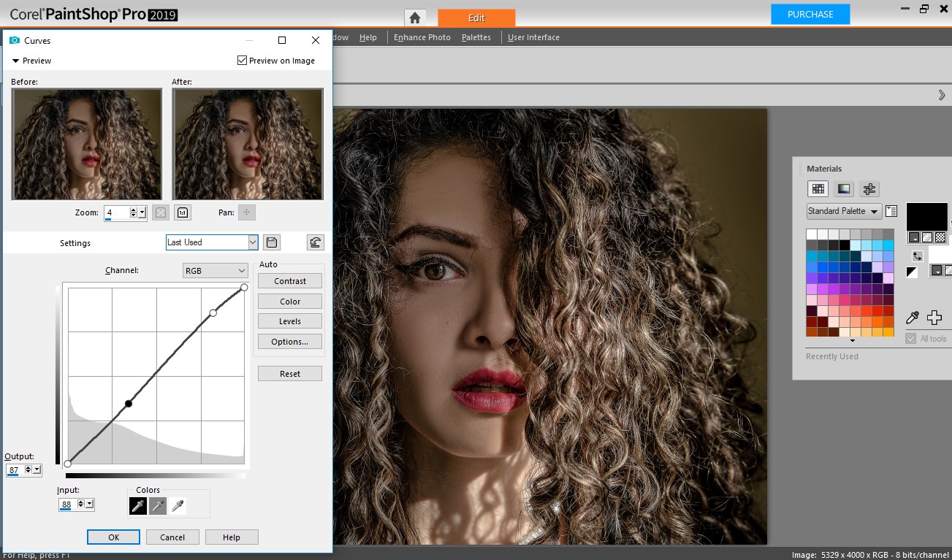Expand the Last Used settings dropdown

pos(252,242)
